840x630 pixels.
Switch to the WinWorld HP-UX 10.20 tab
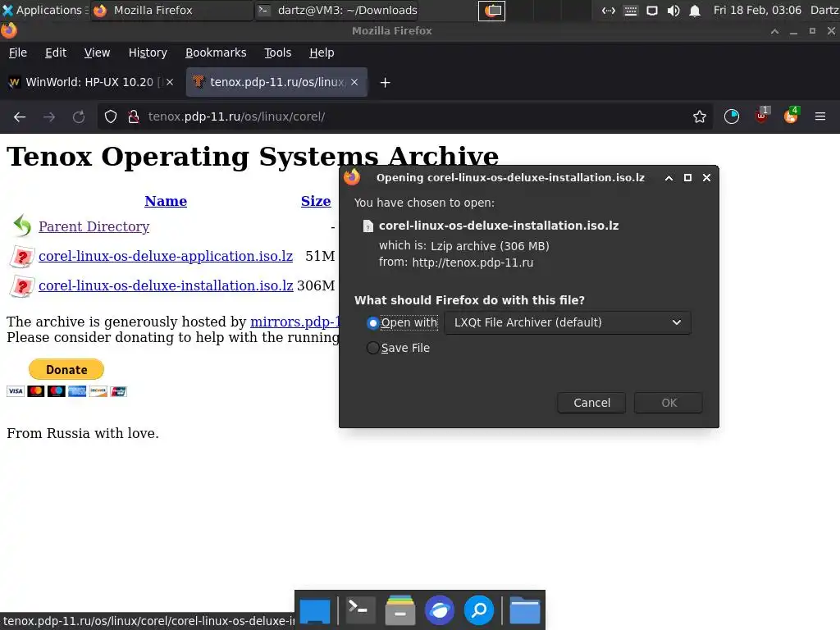coord(89,82)
